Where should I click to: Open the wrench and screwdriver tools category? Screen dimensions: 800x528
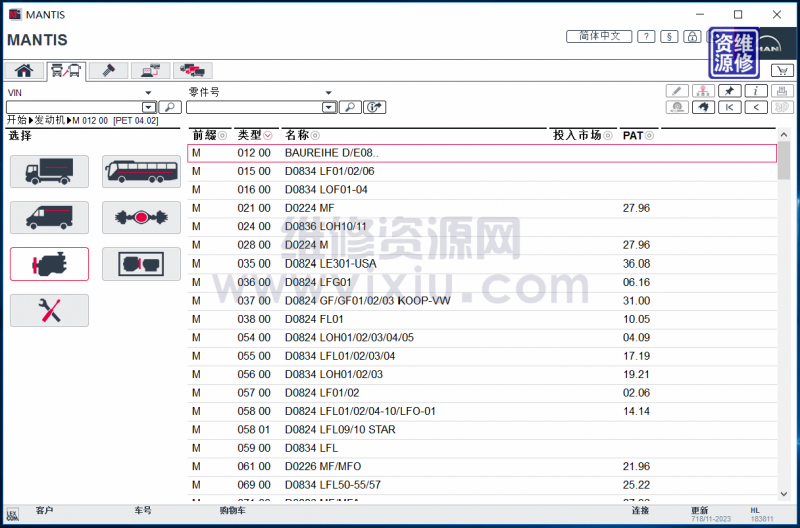coord(49,310)
